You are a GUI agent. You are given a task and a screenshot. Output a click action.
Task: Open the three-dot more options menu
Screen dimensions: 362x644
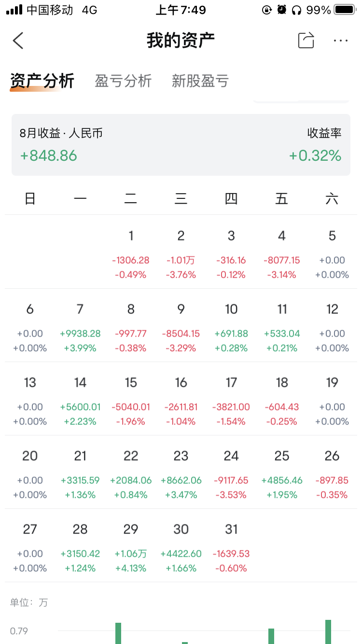(x=341, y=41)
